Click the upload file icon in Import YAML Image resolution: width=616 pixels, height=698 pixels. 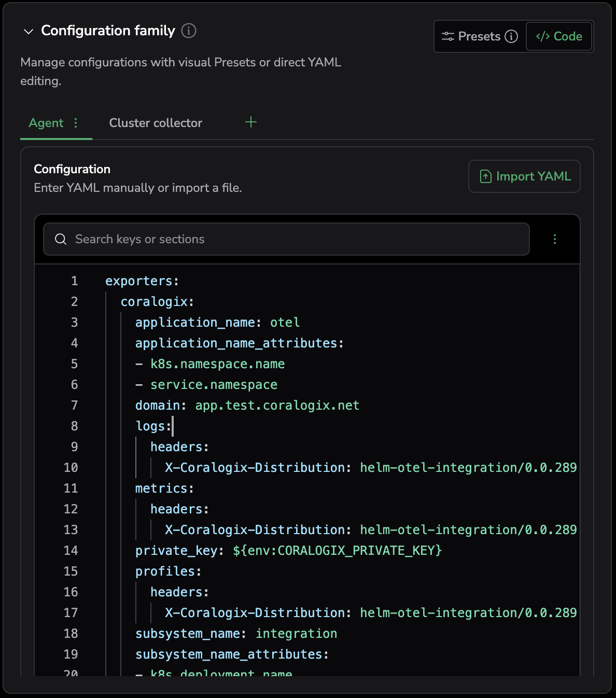coord(485,177)
